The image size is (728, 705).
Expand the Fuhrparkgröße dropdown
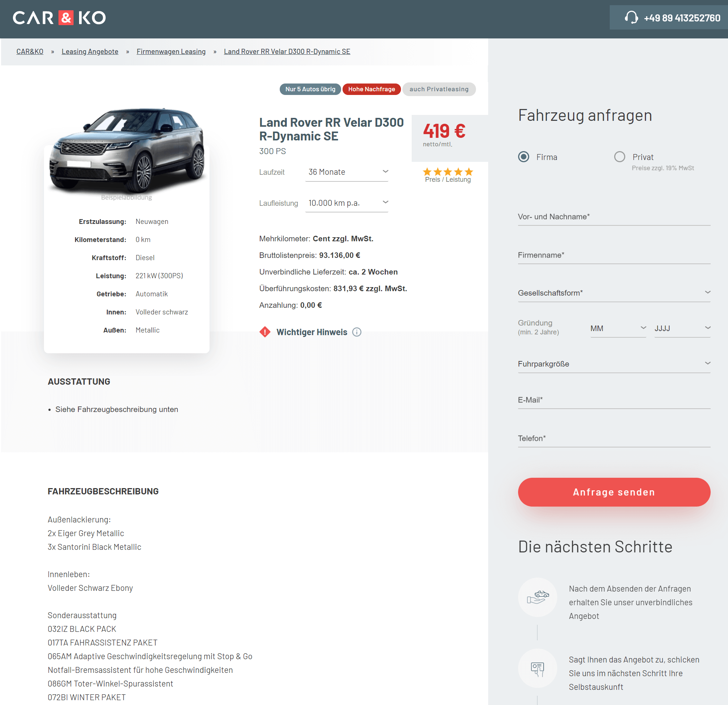pos(614,364)
